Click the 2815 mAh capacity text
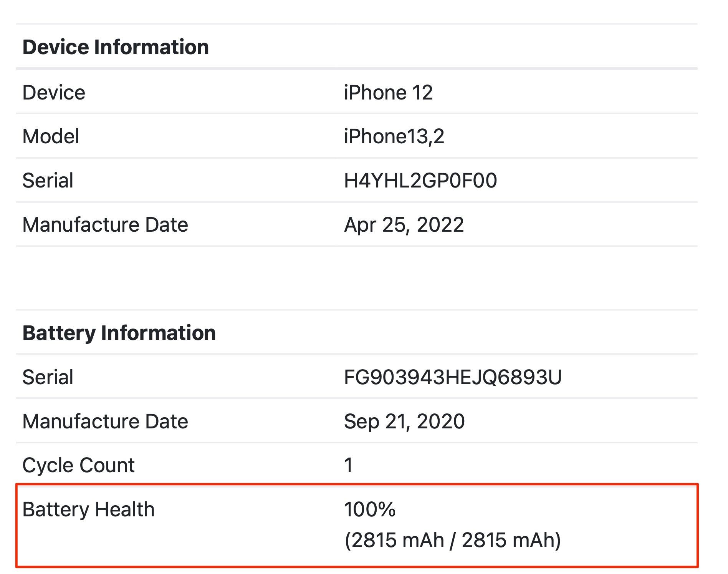The image size is (728, 574). [453, 540]
